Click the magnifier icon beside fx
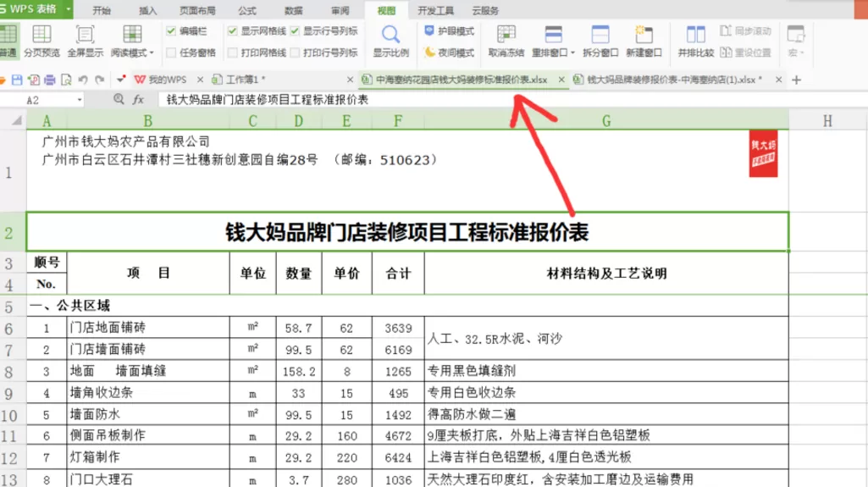Screen dimensions: 868x487 point(119,99)
